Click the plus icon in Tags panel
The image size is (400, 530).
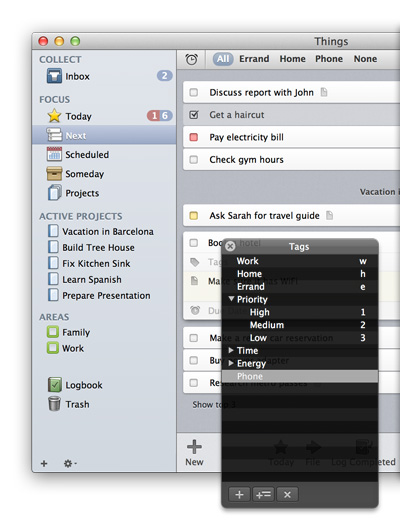click(239, 495)
